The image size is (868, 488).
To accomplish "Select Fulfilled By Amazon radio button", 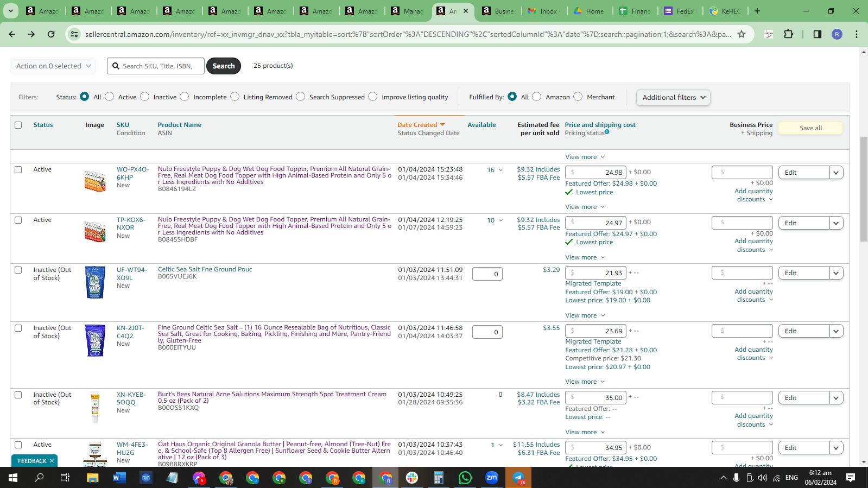I will [537, 97].
